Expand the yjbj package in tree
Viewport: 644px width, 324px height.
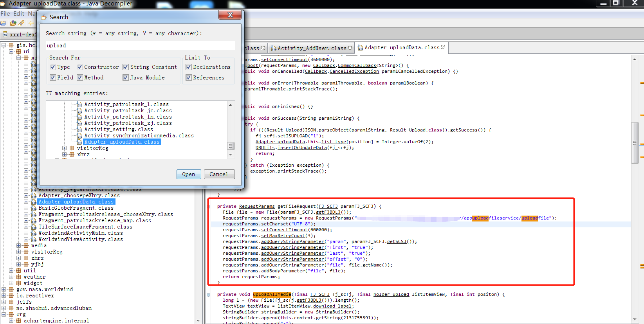[19, 265]
